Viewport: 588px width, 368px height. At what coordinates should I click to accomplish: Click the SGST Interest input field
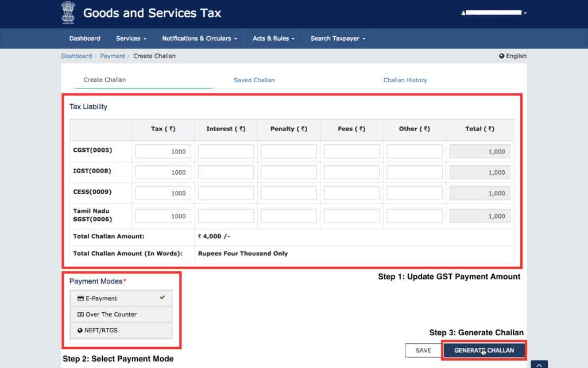226,216
